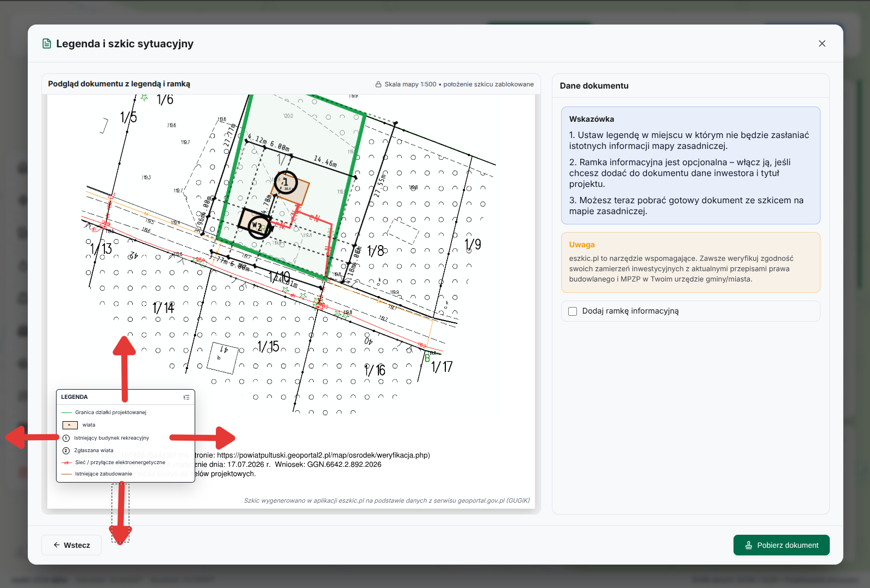Select the wiata label in the legend
Image resolution: width=870 pixels, height=588 pixels.
point(89,425)
